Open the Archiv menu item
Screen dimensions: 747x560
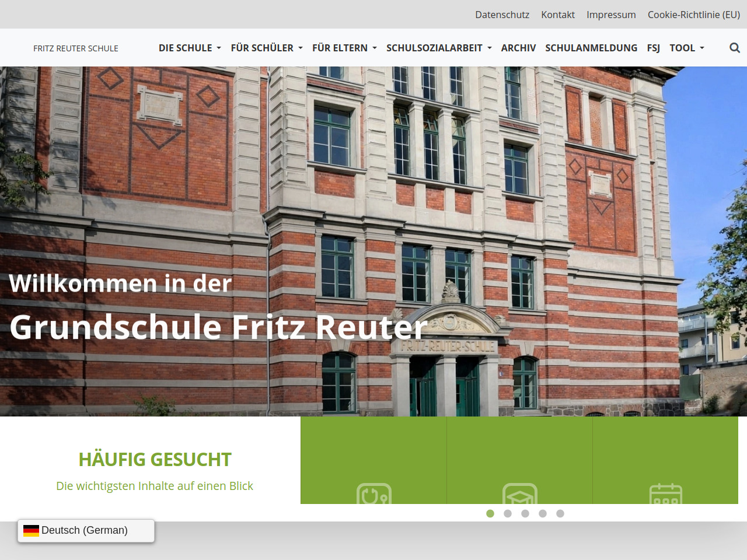coord(518,48)
